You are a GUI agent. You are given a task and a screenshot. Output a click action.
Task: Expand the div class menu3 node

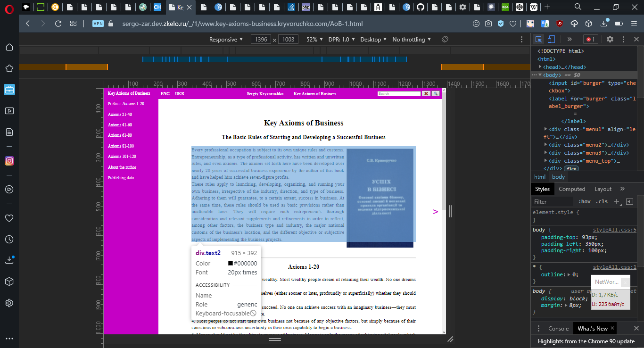[545, 153]
